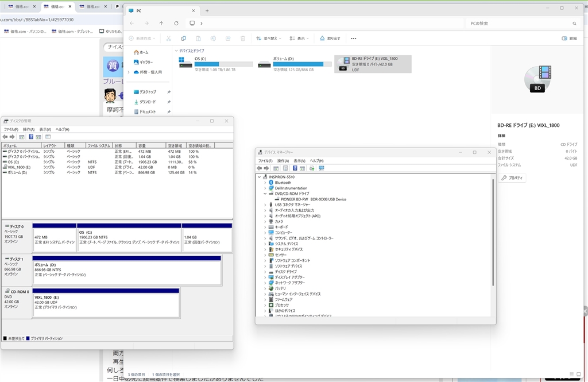Viewport: 588px width, 382px height.
Task: Click the help icon in Disk Management toolbar
Action: coord(30,137)
